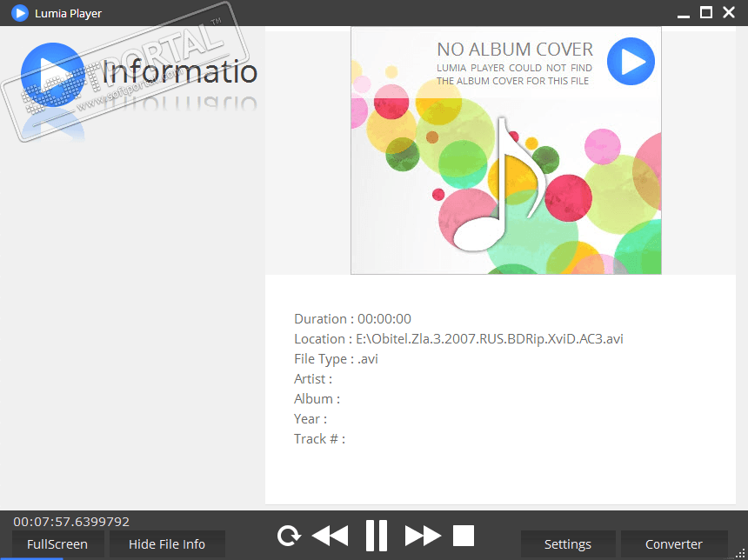Pause playback with the pause button
The width and height of the screenshot is (748, 560).
click(x=376, y=536)
